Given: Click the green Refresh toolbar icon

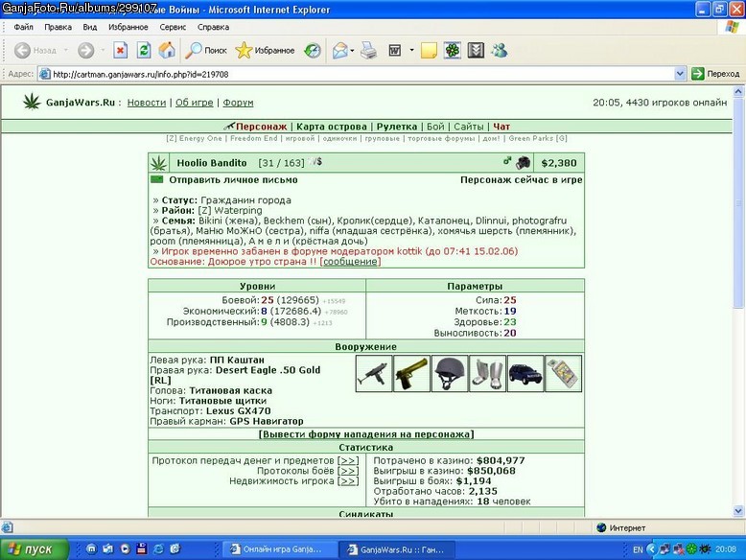Looking at the screenshot, I should point(144,50).
